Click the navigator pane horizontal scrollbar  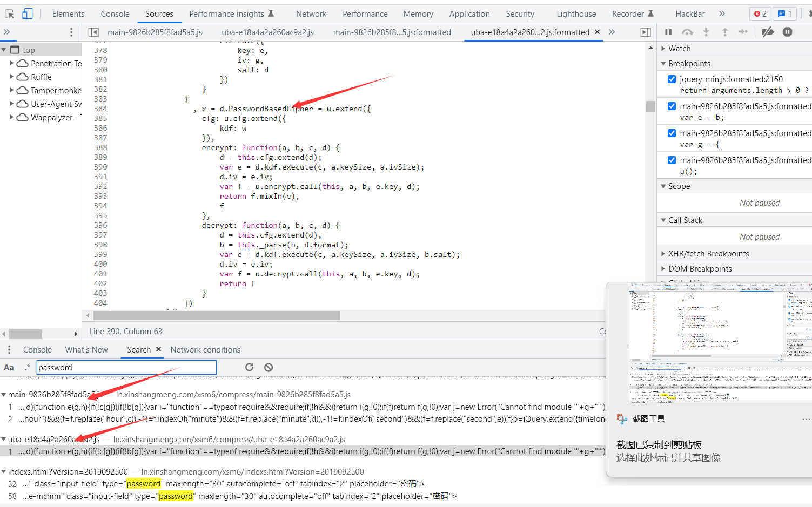[x=25, y=334]
